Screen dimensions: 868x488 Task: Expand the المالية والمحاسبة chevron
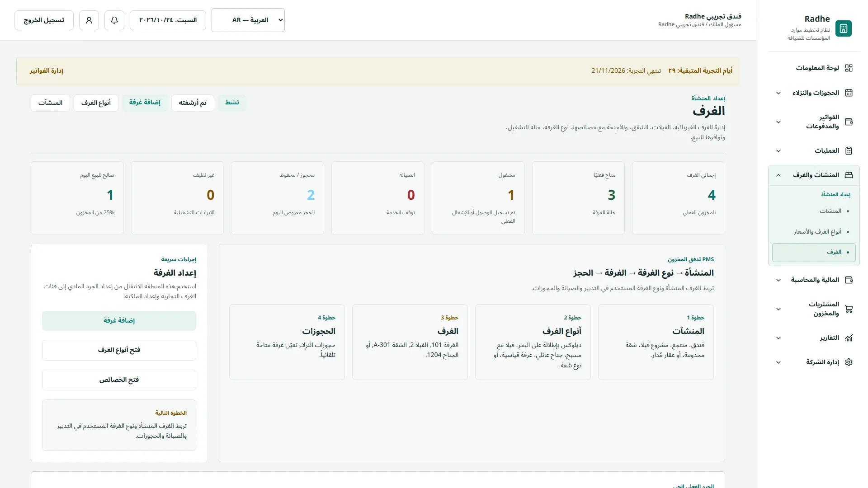pos(778,280)
